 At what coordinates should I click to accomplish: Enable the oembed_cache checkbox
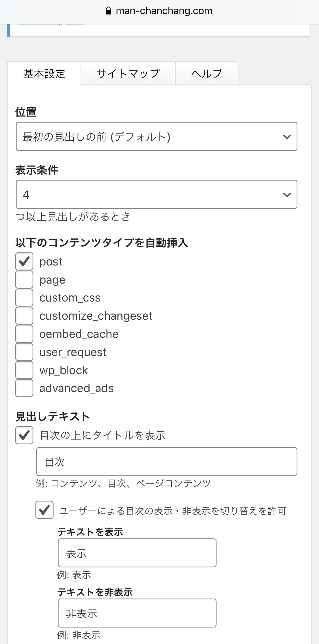click(x=24, y=334)
